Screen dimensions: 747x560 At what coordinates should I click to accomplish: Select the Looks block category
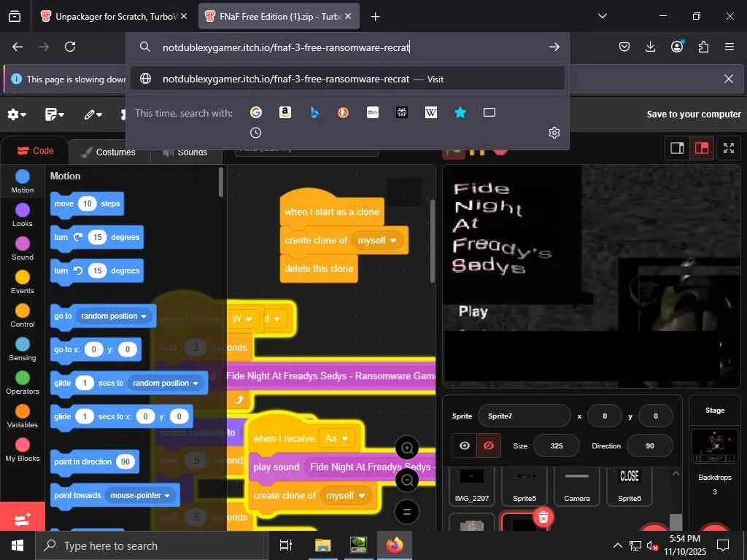(x=23, y=215)
